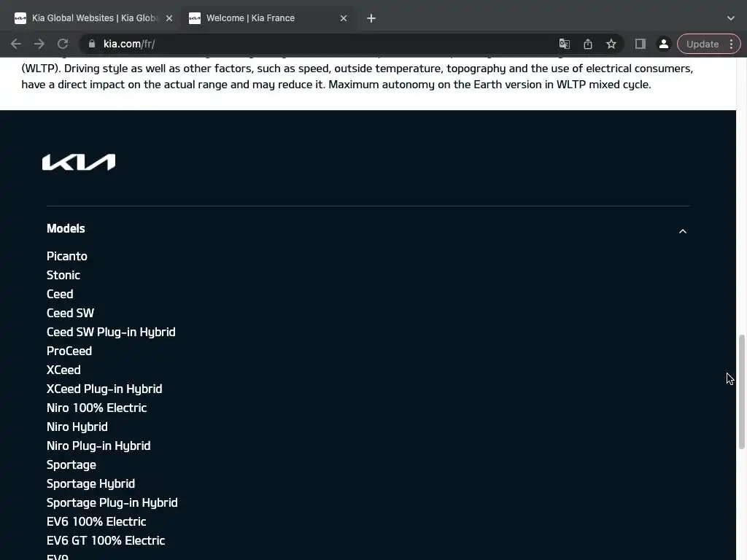Open Sportage Plug-in Hybrid link
Screen dimensions: 747x560
(x=112, y=503)
